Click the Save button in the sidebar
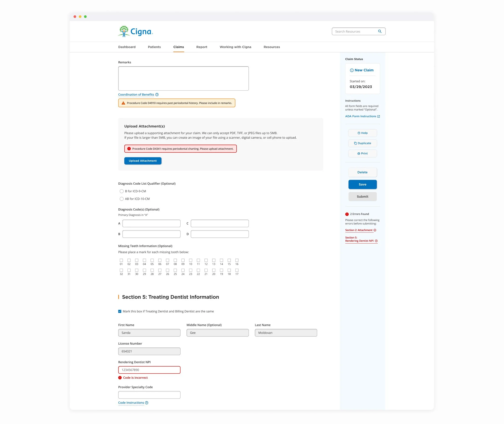The width and height of the screenshot is (504, 424). (362, 185)
